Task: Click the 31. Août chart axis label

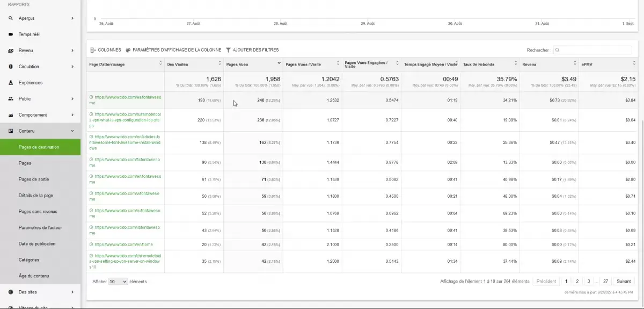Action: point(541,24)
